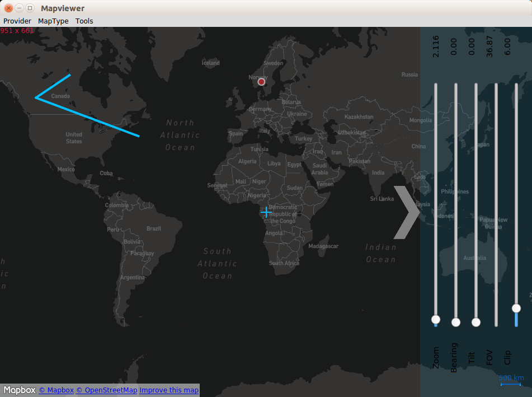Click the 951 x 661 size readout

tap(17, 31)
